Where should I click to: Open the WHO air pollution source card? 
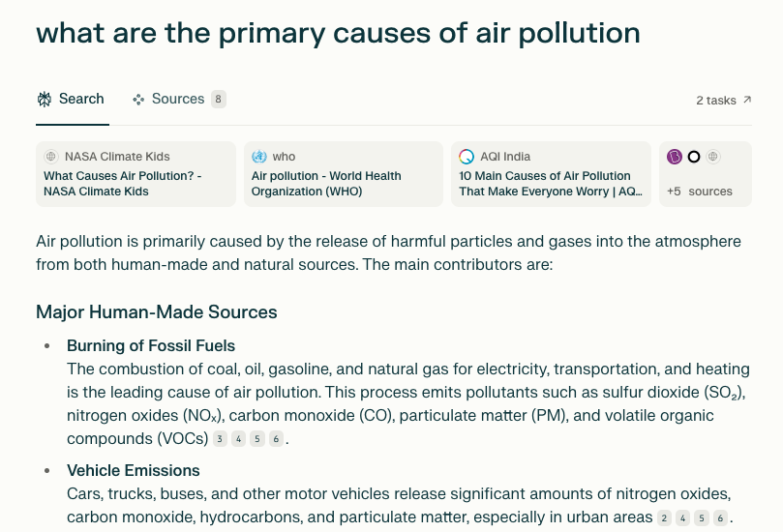click(x=343, y=174)
